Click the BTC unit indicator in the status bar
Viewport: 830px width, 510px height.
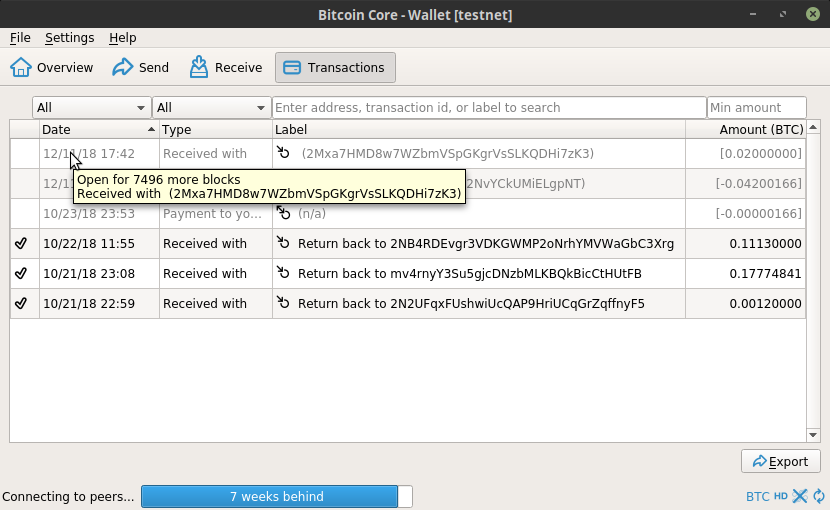point(757,497)
